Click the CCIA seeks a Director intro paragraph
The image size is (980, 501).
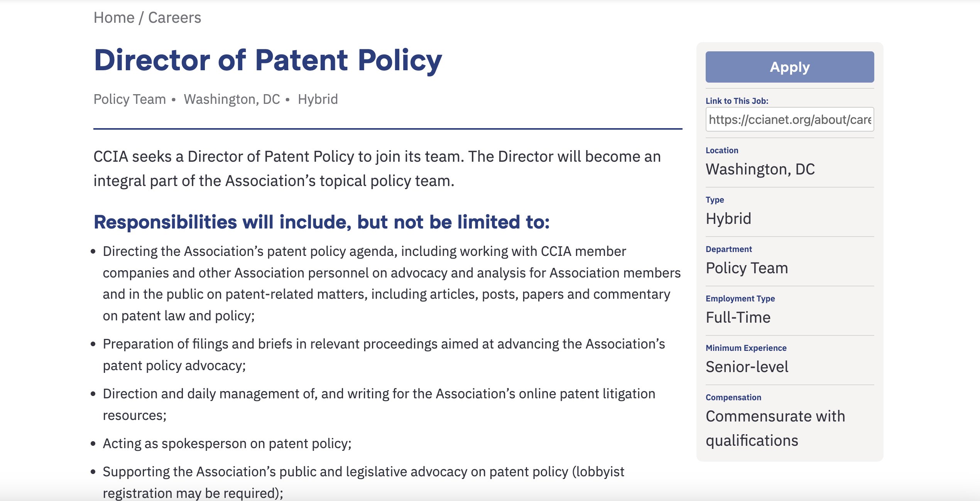pyautogui.click(x=377, y=168)
